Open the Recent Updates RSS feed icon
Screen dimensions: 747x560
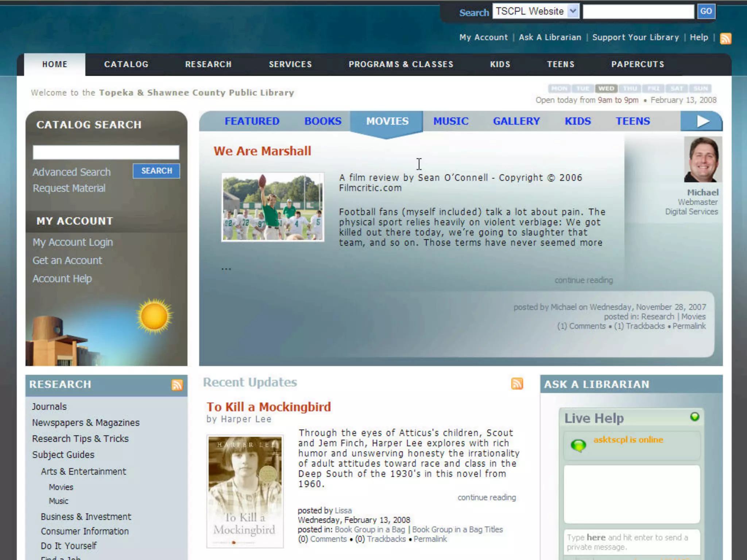click(517, 384)
